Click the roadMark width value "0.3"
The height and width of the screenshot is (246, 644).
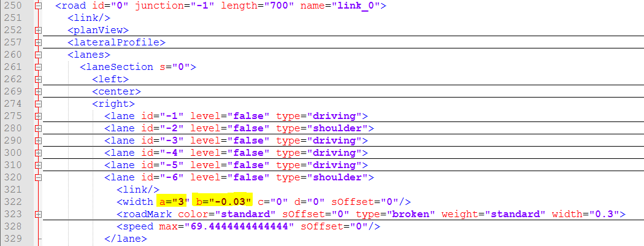pyautogui.click(x=605, y=214)
